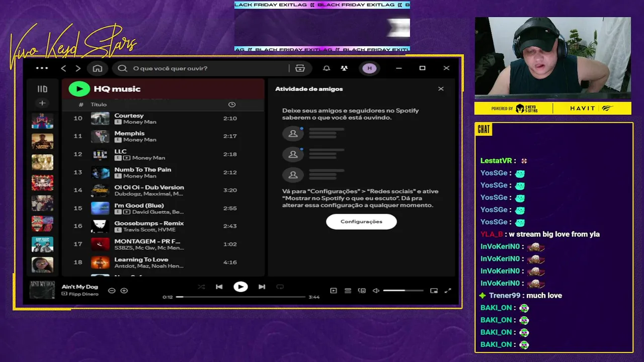This screenshot has height=362, width=644.
Task: Open the last playlist thumbnail in the library sidebar
Action: pos(42,265)
